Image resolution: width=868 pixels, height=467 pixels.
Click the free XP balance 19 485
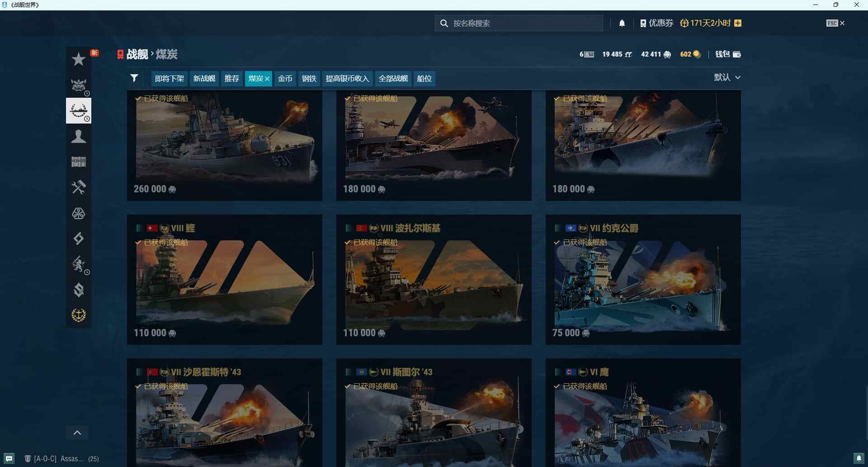pyautogui.click(x=617, y=54)
